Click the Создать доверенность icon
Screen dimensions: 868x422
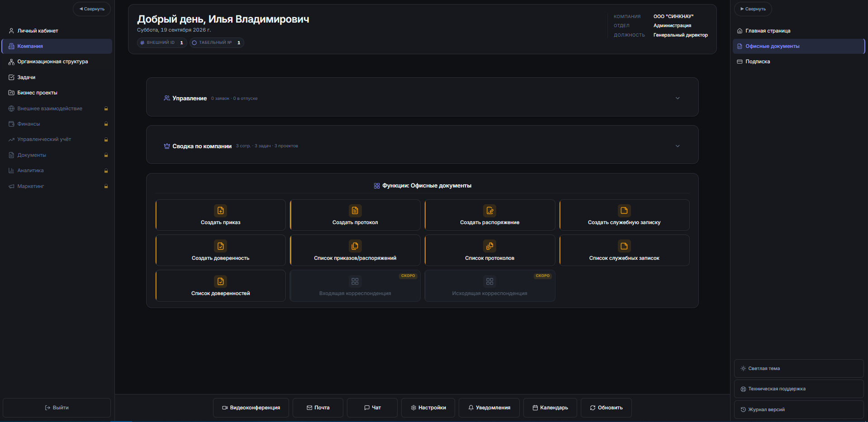(x=220, y=246)
